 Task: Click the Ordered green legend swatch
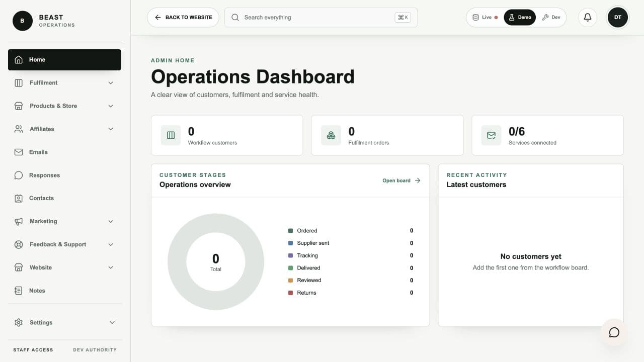(x=290, y=231)
